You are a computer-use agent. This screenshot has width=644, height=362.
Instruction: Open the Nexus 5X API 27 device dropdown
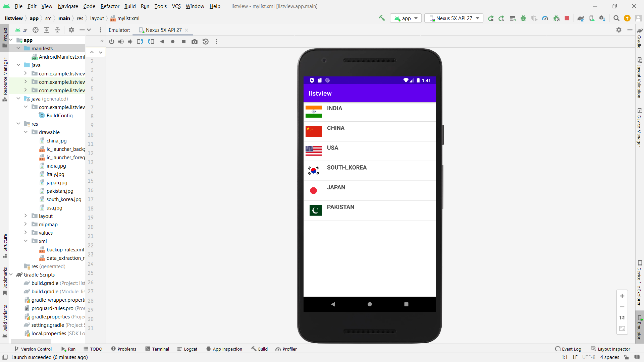[454, 18]
